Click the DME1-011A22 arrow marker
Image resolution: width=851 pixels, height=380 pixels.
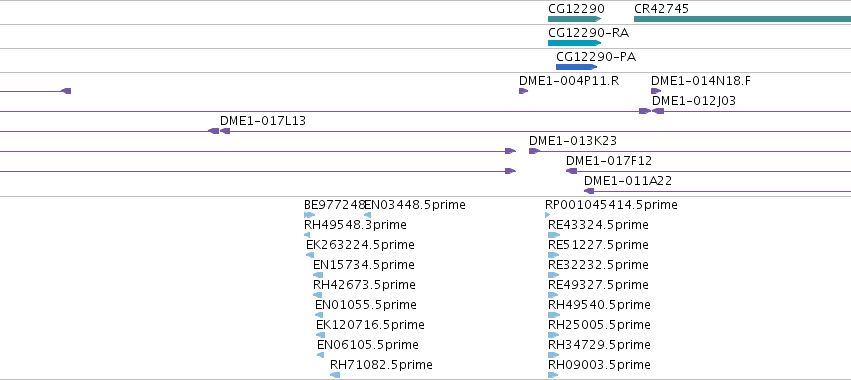pyautogui.click(x=589, y=191)
